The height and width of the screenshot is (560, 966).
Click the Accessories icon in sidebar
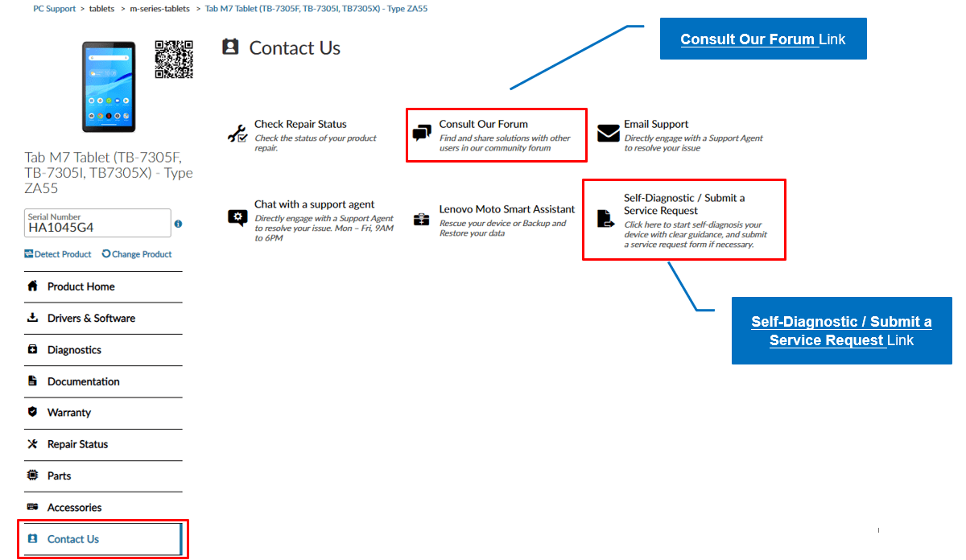(32, 507)
